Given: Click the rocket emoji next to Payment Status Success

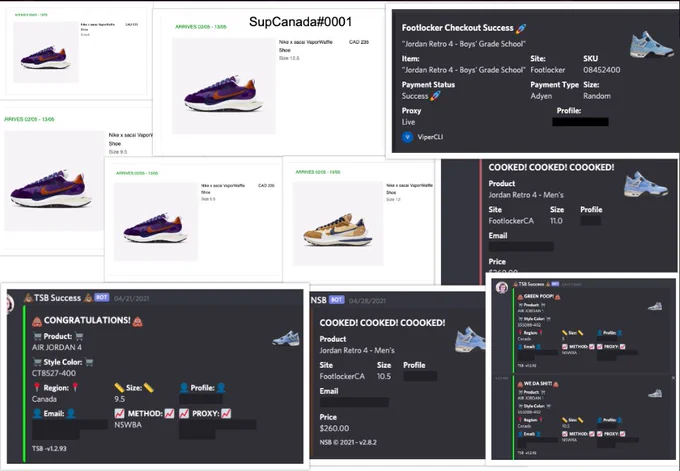Looking at the screenshot, I should (x=435, y=96).
